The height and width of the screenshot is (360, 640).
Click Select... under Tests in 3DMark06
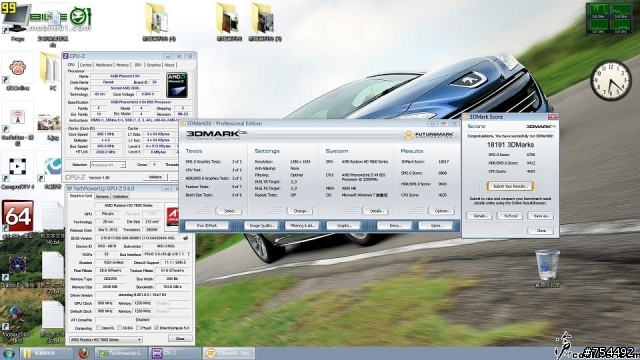[x=230, y=211]
